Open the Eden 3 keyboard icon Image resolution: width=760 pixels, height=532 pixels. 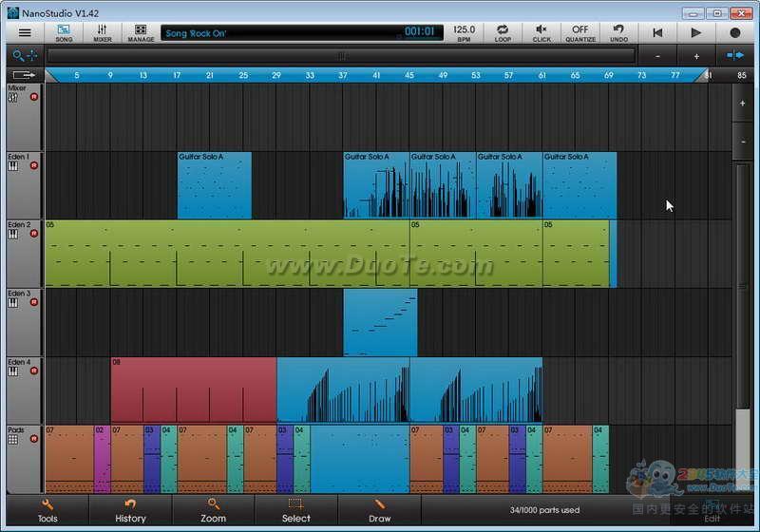13,303
